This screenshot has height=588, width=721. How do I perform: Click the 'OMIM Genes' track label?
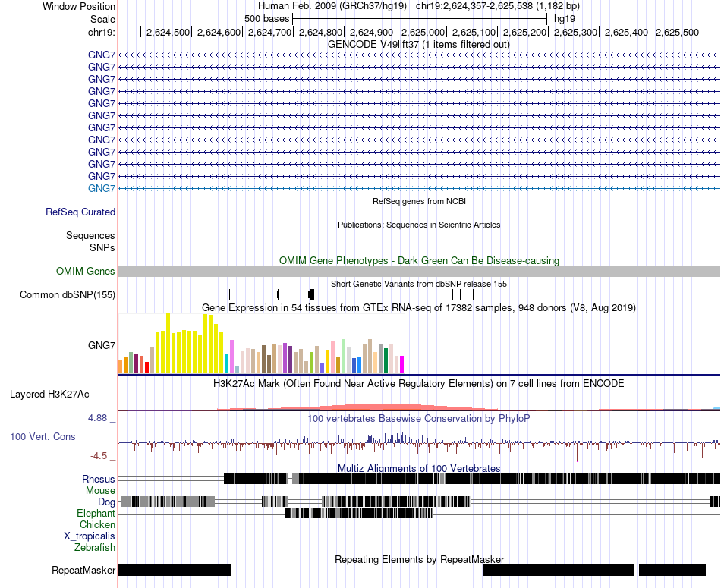pyautogui.click(x=86, y=272)
